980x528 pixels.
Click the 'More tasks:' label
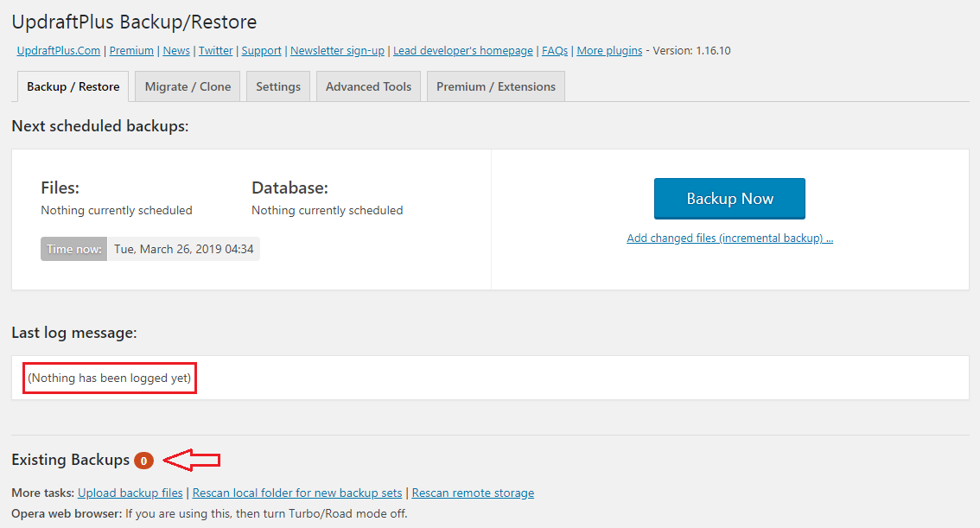(x=42, y=493)
